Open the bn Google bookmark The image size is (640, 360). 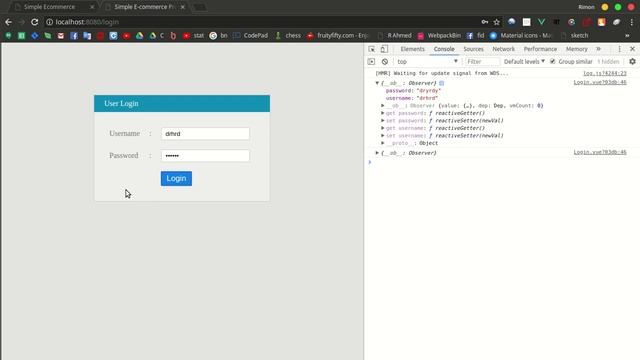click(x=218, y=36)
